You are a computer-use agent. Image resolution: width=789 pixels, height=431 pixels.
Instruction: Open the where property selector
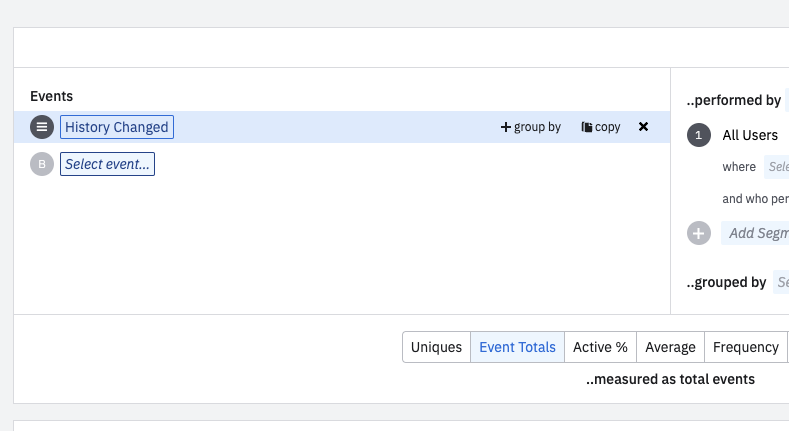point(777,167)
